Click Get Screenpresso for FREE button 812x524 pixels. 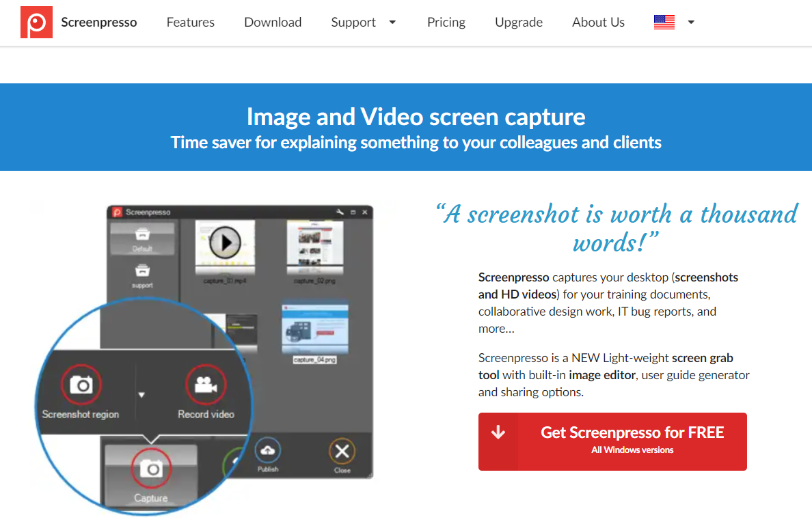click(612, 441)
